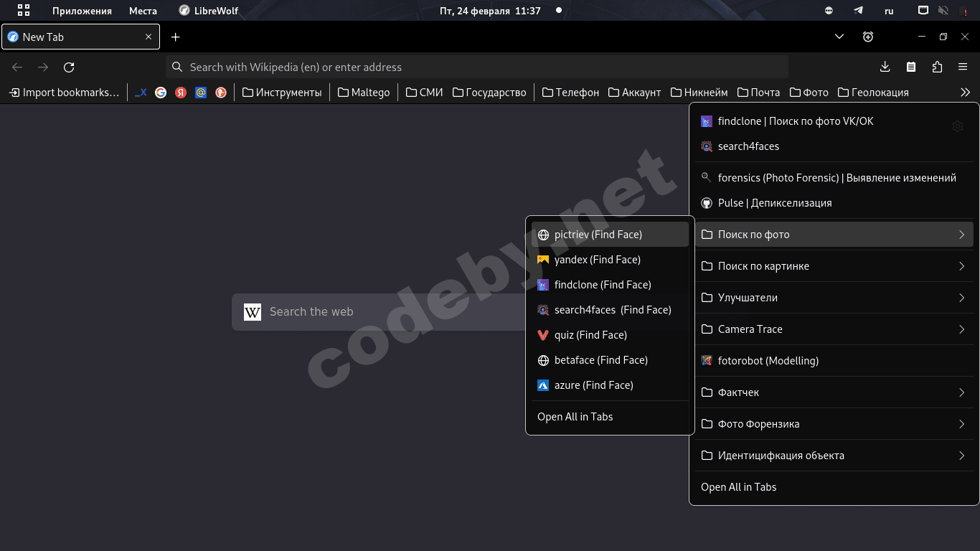This screenshot has width=980, height=551.
Task: Click the Import bookmarks… button
Action: pyautogui.click(x=64, y=92)
